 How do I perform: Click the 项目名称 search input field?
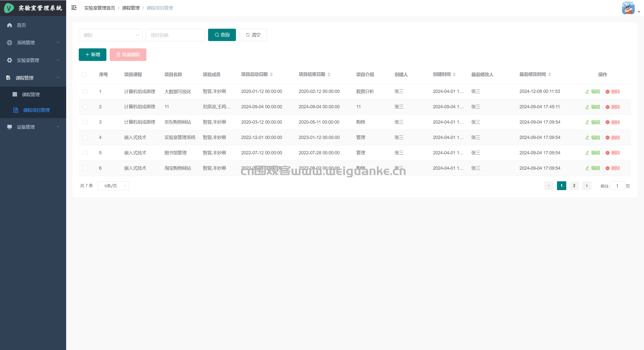[175, 35]
